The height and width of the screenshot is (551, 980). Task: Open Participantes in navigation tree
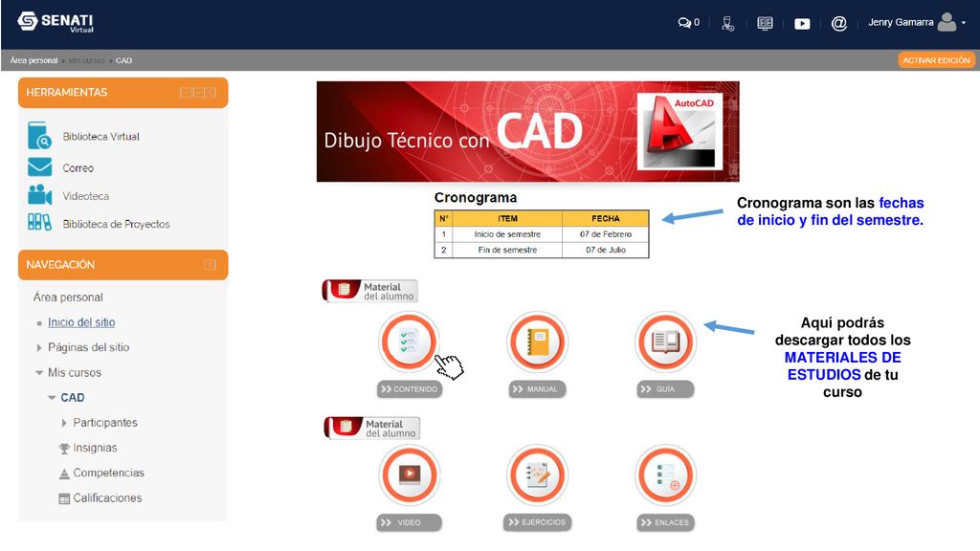tap(105, 422)
